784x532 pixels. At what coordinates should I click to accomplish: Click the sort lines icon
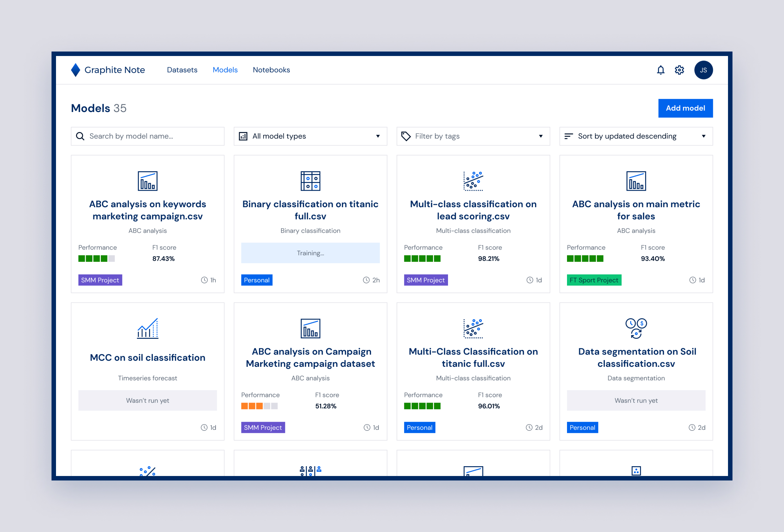569,136
